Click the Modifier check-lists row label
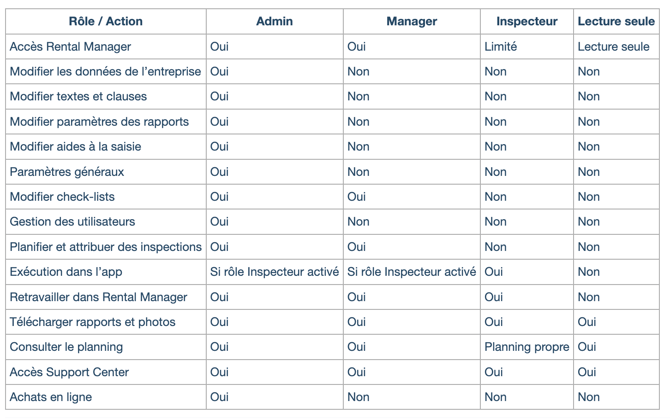The height and width of the screenshot is (419, 670). (x=62, y=197)
